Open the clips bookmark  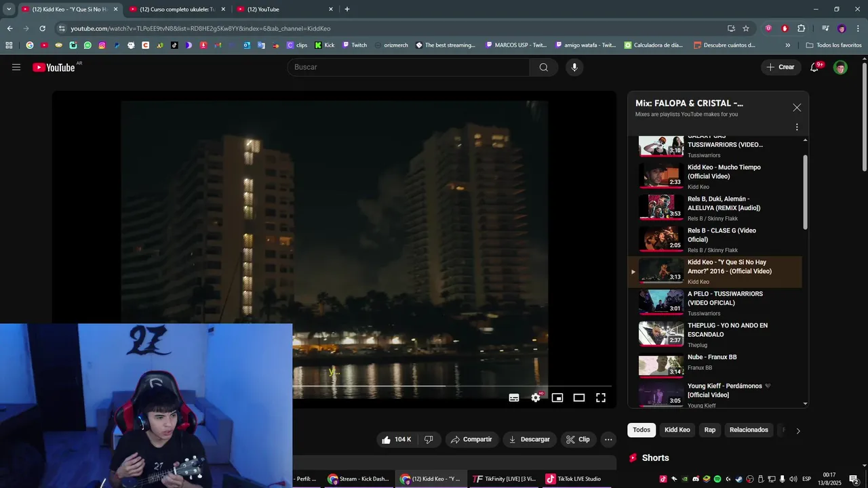pos(297,45)
